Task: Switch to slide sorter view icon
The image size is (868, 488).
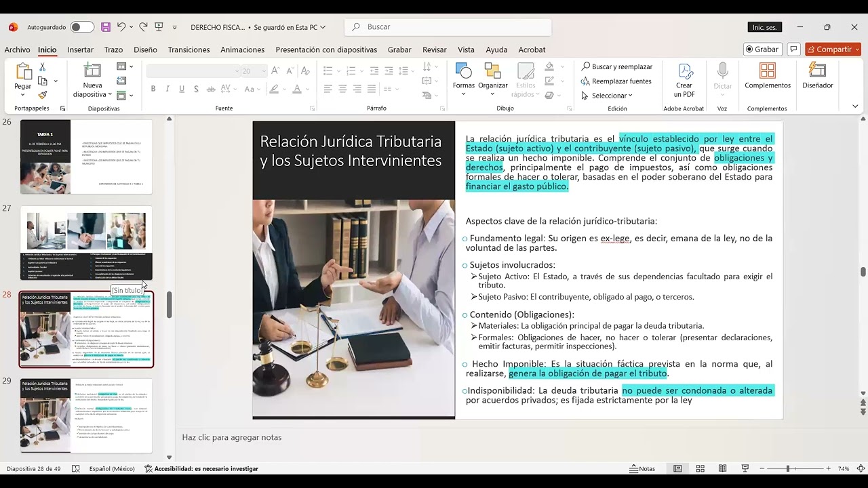Action: (701, 468)
